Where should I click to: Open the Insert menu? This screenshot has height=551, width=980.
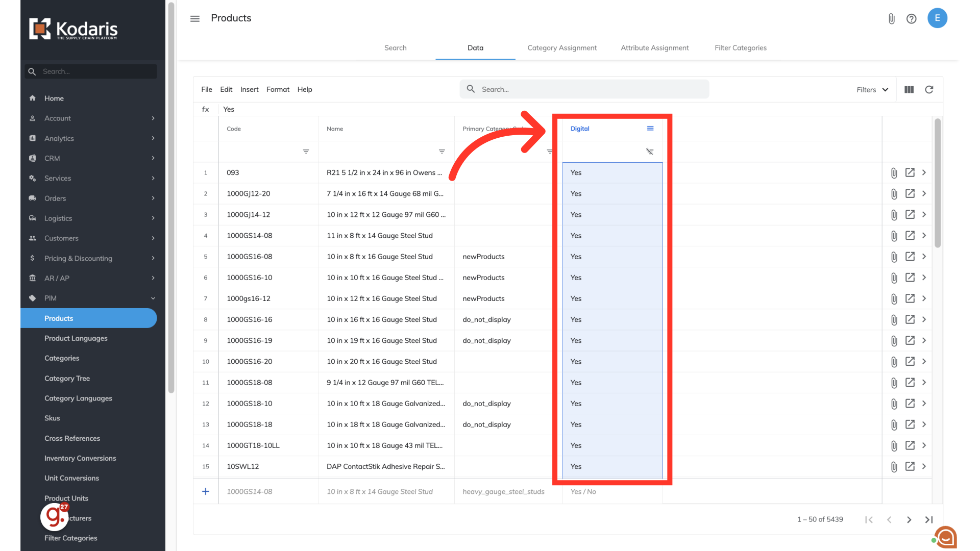pos(249,89)
